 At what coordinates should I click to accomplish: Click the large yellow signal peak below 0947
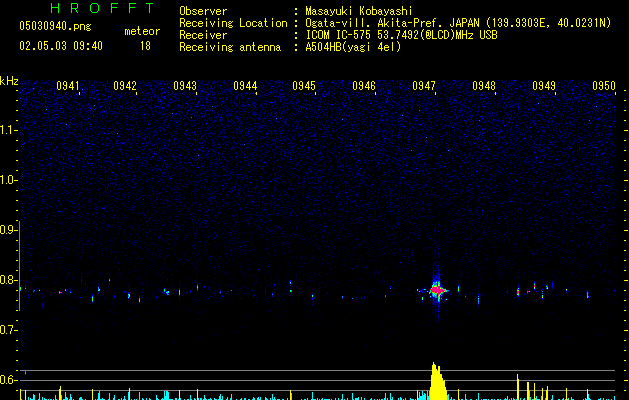click(x=438, y=381)
